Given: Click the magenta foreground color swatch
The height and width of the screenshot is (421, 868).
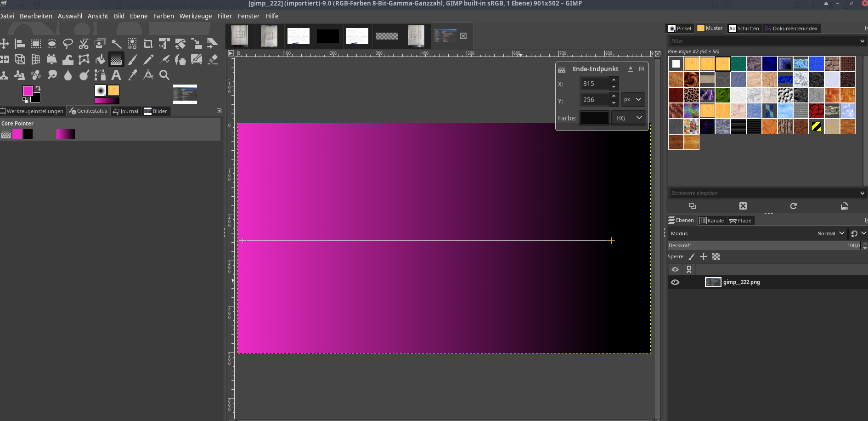Looking at the screenshot, I should click(x=28, y=91).
